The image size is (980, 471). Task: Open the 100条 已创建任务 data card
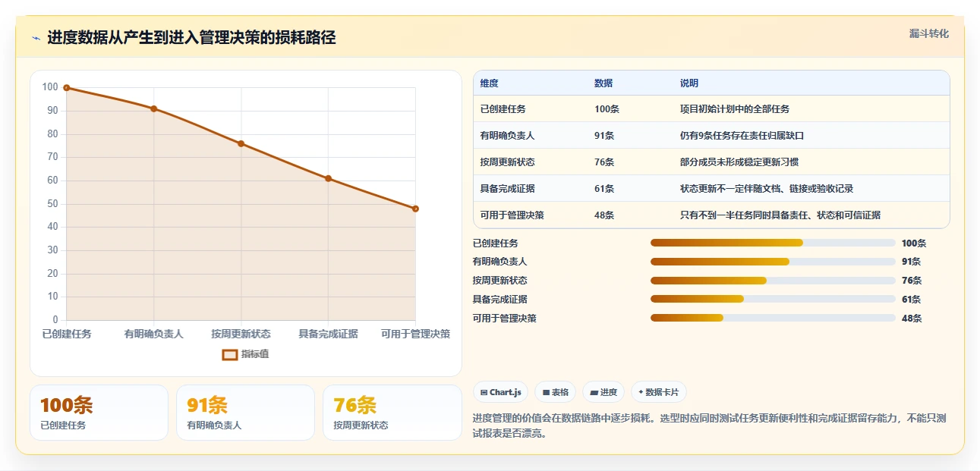[99, 413]
